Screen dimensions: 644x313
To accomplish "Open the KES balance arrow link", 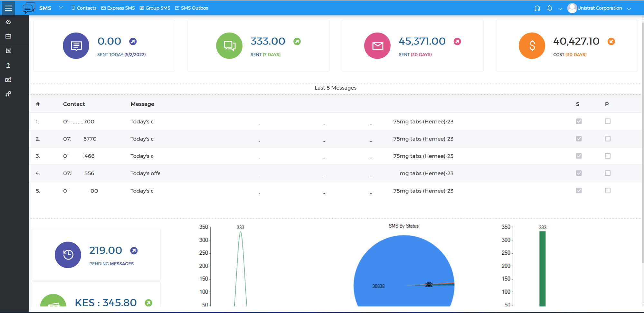I will 148,303.
